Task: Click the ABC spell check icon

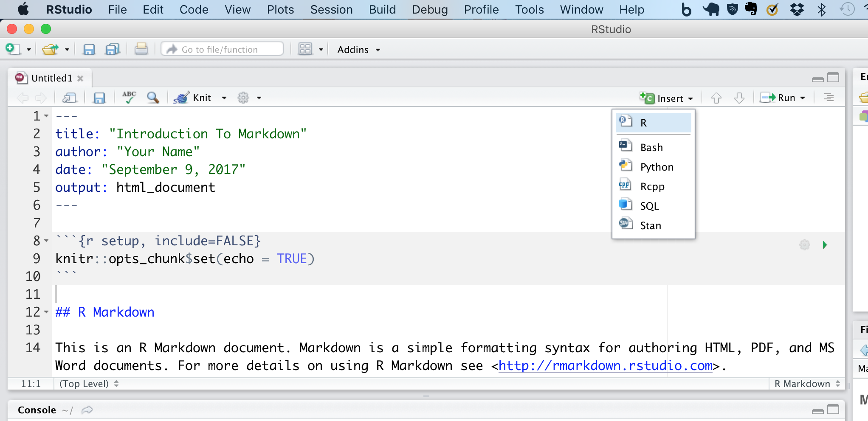Action: click(129, 97)
